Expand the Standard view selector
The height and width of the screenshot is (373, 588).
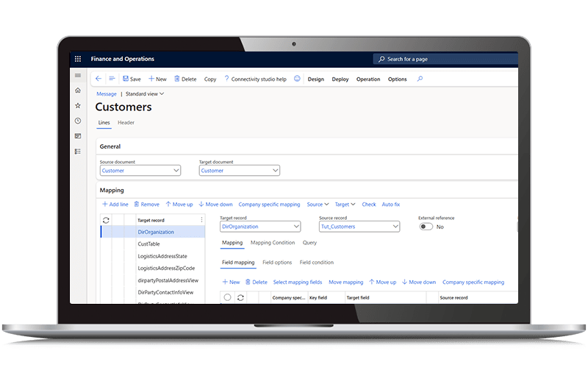(x=145, y=94)
